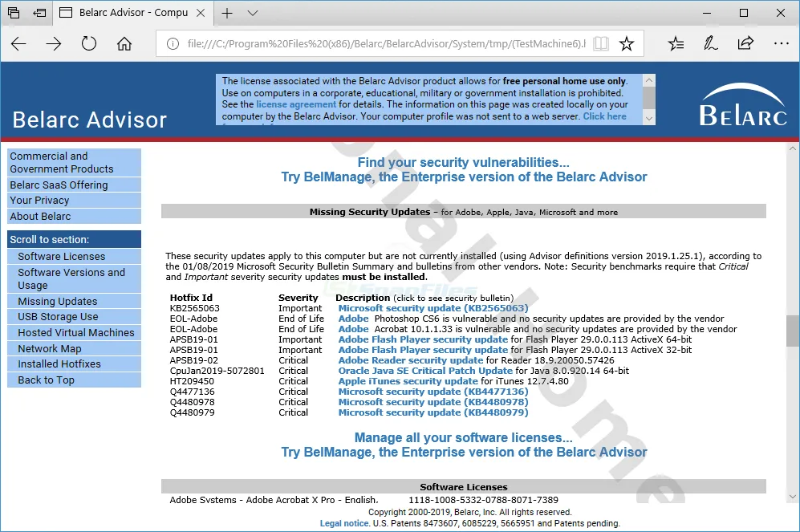This screenshot has height=532, width=800.
Task: Click the Belarc logo
Action: click(x=742, y=104)
